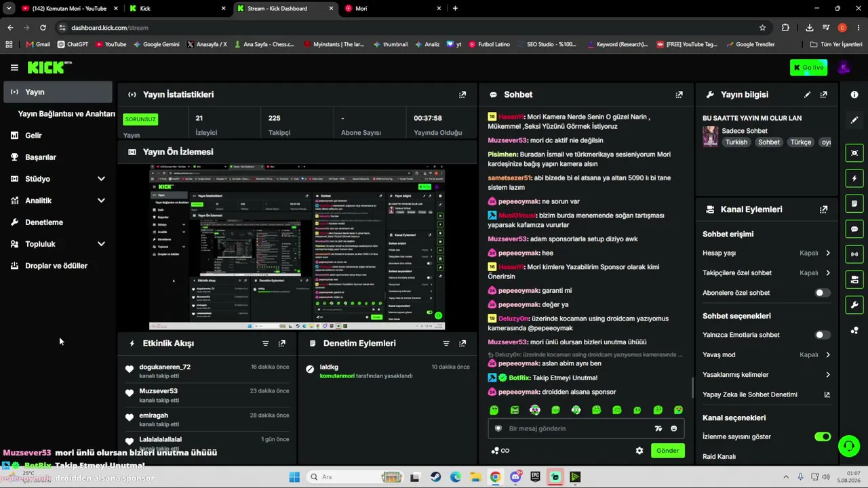
Task: Insert the first green emote in the emote row
Action: point(494,410)
